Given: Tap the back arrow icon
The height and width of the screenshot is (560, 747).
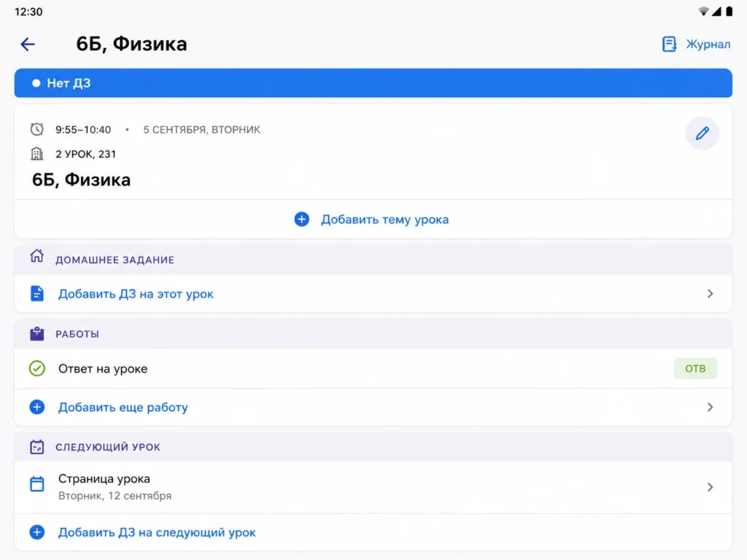Looking at the screenshot, I should pyautogui.click(x=28, y=44).
